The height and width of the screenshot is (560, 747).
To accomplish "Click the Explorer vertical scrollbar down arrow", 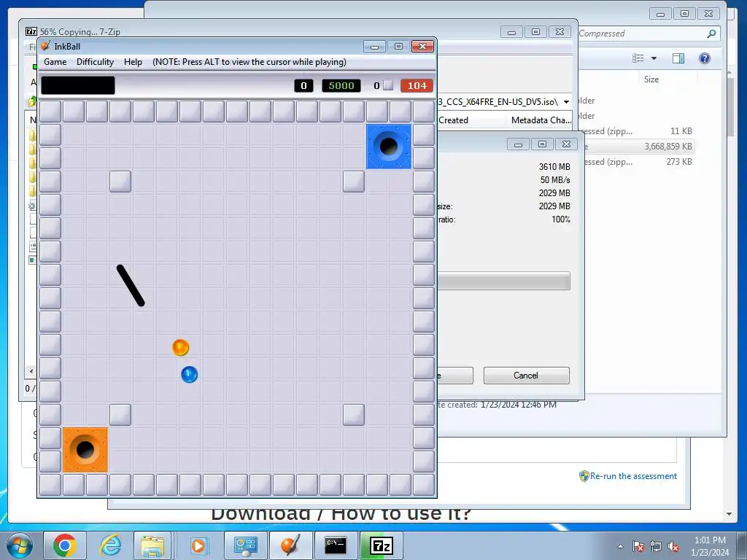I will click(729, 514).
